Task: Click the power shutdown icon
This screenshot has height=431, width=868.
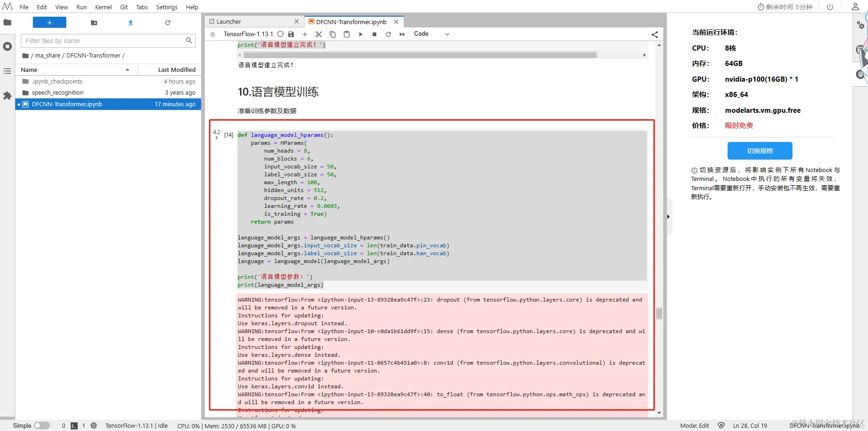Action: point(830,7)
